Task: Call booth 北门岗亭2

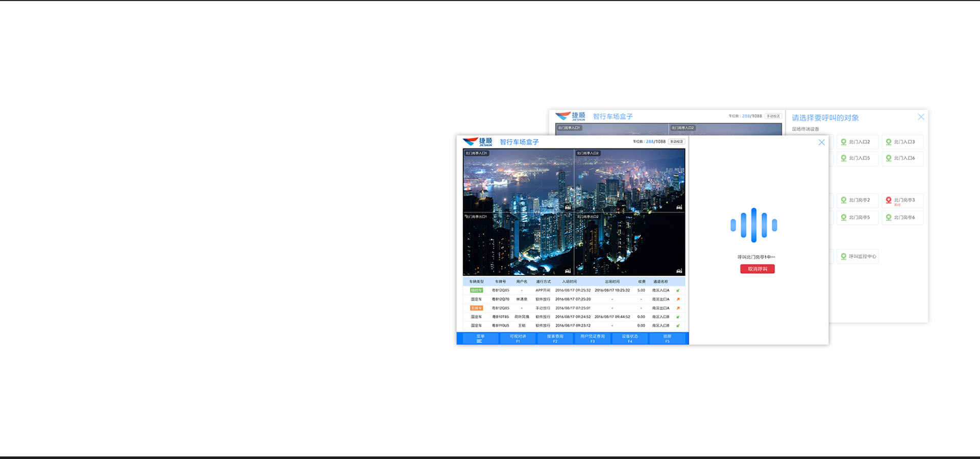Action: click(857, 200)
